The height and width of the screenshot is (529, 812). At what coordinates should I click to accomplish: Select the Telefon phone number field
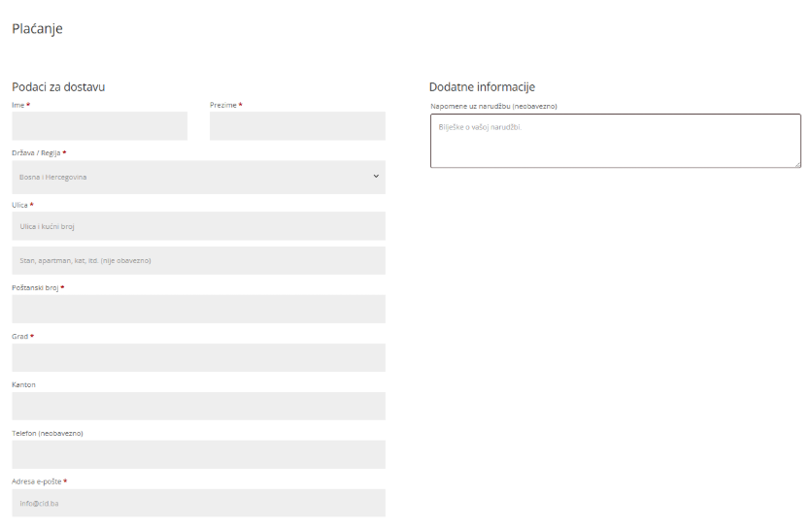[x=198, y=454]
